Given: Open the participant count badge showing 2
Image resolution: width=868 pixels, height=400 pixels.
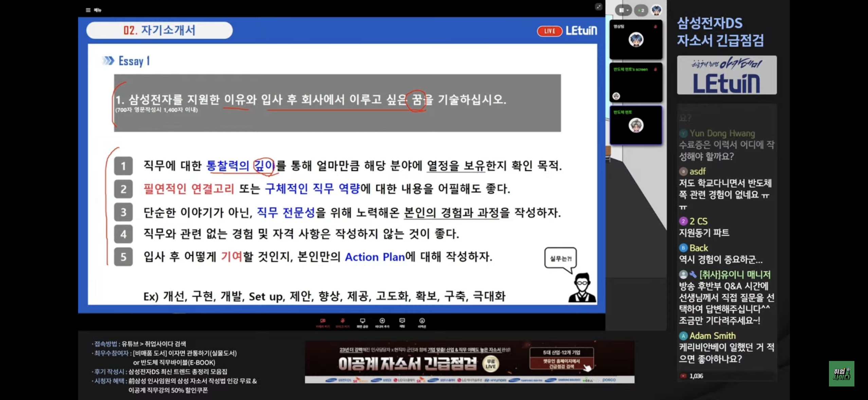Looking at the screenshot, I should (641, 11).
